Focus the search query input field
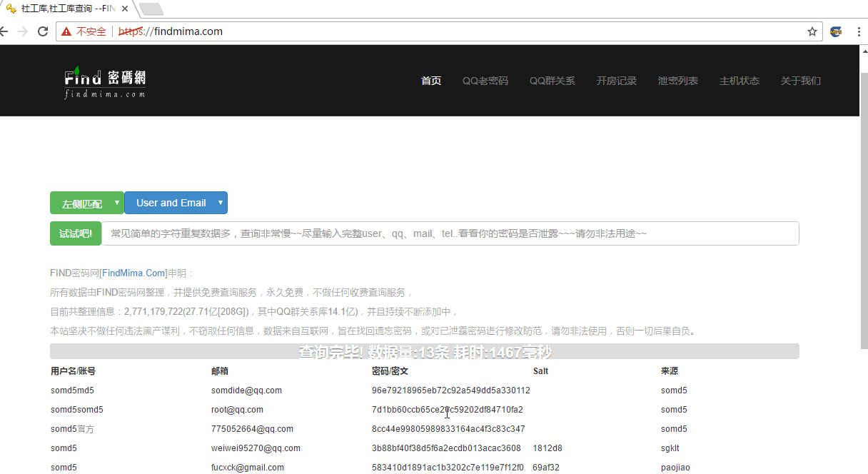The width and height of the screenshot is (868, 474). pyautogui.click(x=450, y=233)
